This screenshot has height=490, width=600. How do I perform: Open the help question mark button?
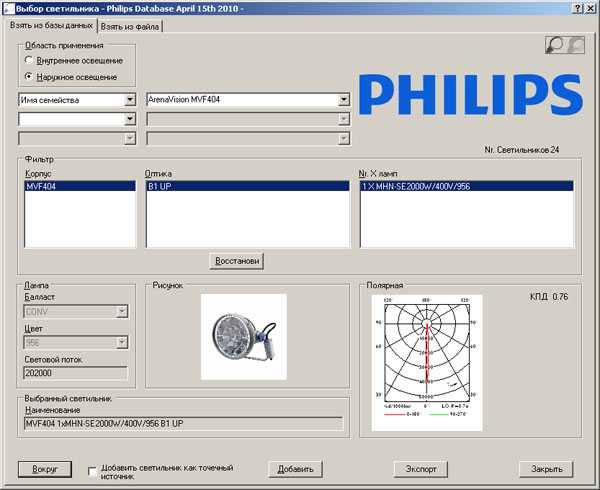tap(579, 8)
